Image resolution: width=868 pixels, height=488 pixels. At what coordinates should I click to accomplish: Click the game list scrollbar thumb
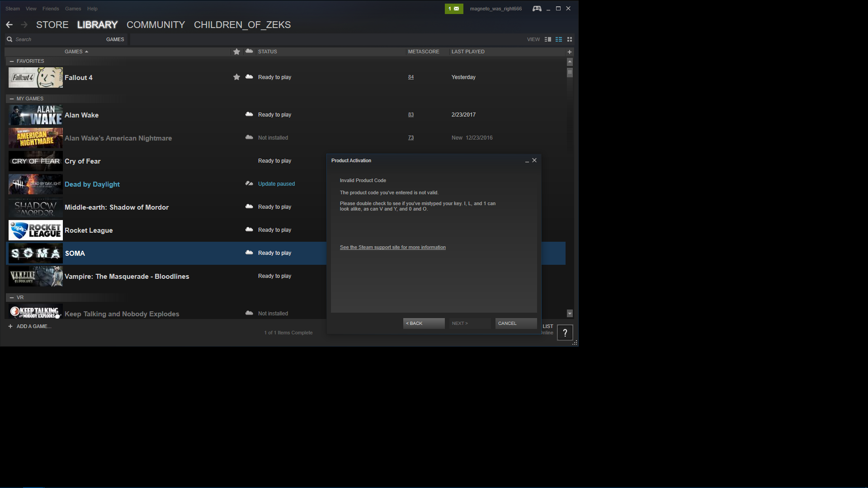pyautogui.click(x=570, y=72)
